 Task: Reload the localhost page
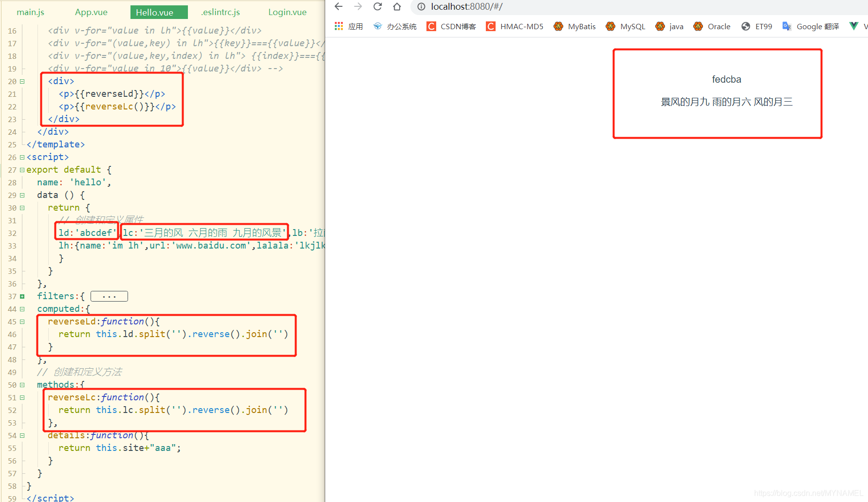(x=378, y=6)
